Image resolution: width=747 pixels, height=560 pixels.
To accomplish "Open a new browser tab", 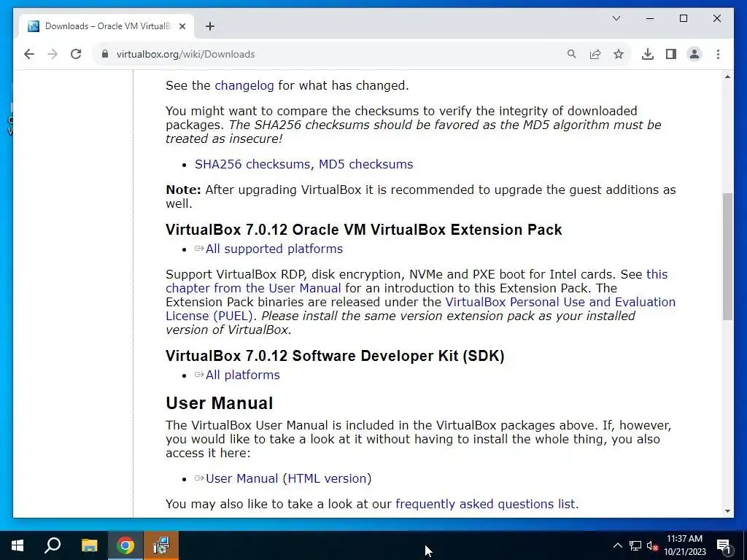I will (210, 27).
